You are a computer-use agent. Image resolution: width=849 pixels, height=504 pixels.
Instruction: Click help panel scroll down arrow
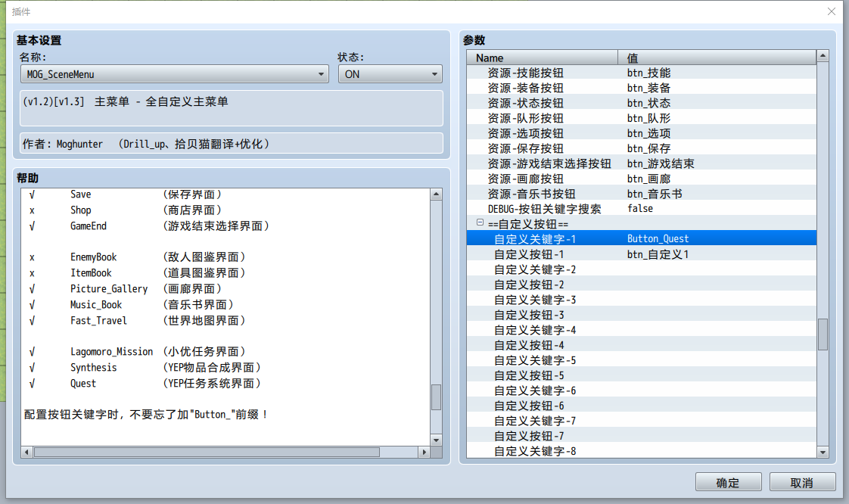437,440
